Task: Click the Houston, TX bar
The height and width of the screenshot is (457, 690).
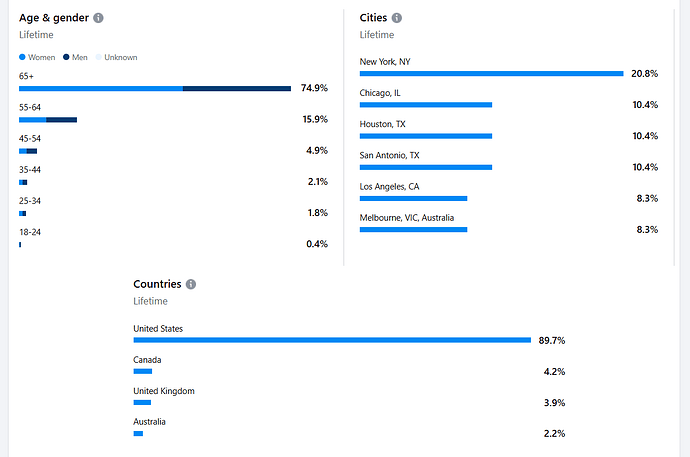Action: click(x=426, y=136)
